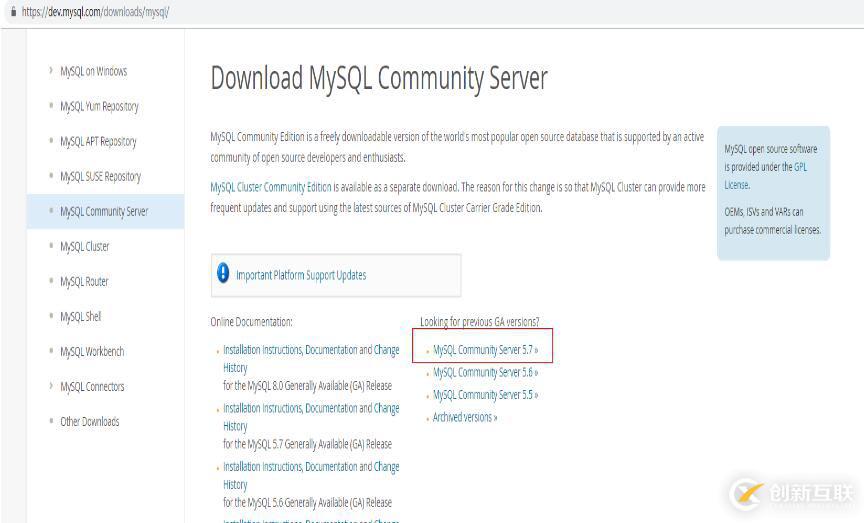Image resolution: width=864 pixels, height=523 pixels.
Task: Open MySQL Router sidebar item
Action: [x=84, y=282]
